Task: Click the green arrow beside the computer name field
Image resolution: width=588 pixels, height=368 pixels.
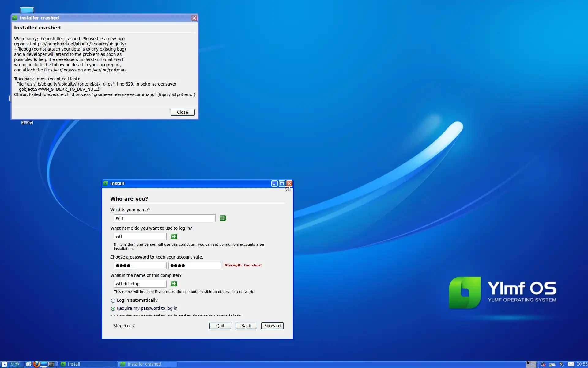Action: point(174,284)
